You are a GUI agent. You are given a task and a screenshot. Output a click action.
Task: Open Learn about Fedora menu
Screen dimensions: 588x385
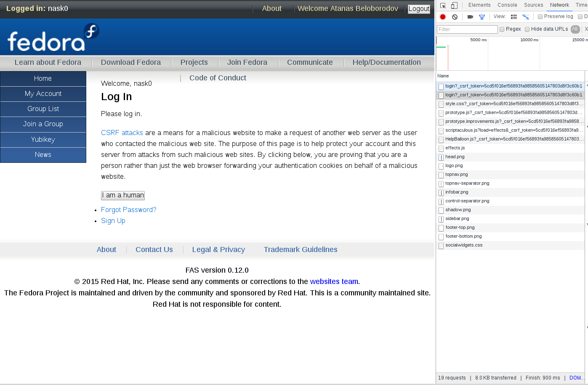(48, 62)
